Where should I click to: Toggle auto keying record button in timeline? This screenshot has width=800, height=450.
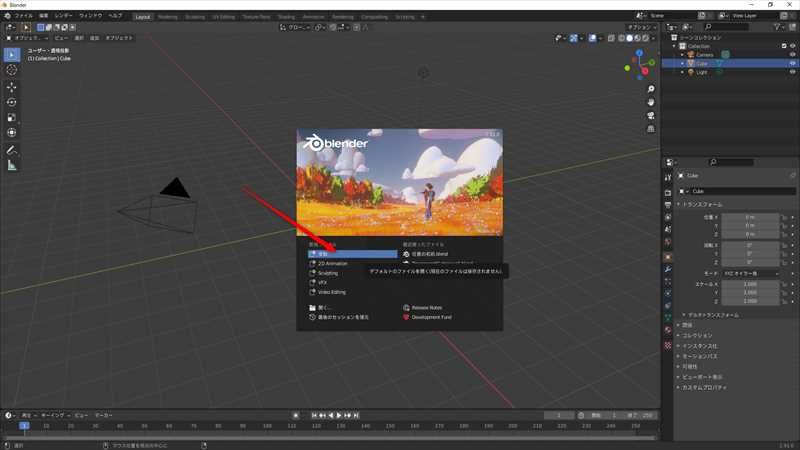click(x=295, y=415)
